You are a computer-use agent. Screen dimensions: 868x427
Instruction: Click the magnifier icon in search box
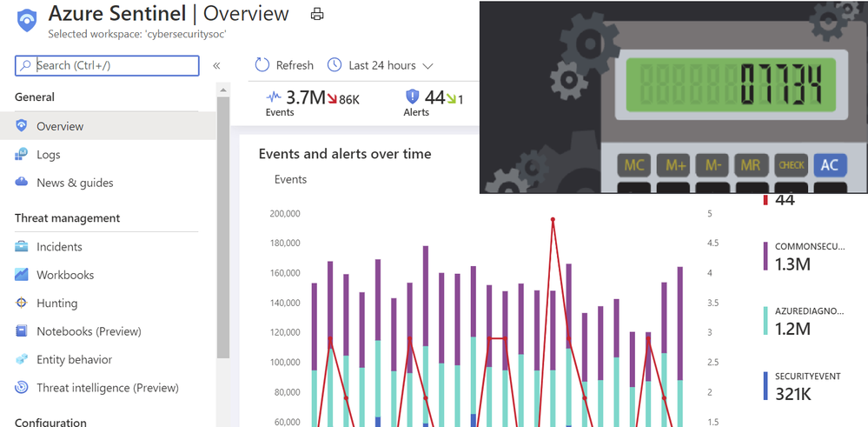tap(25, 65)
